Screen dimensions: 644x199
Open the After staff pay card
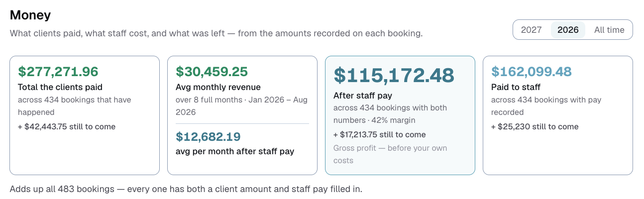point(400,115)
